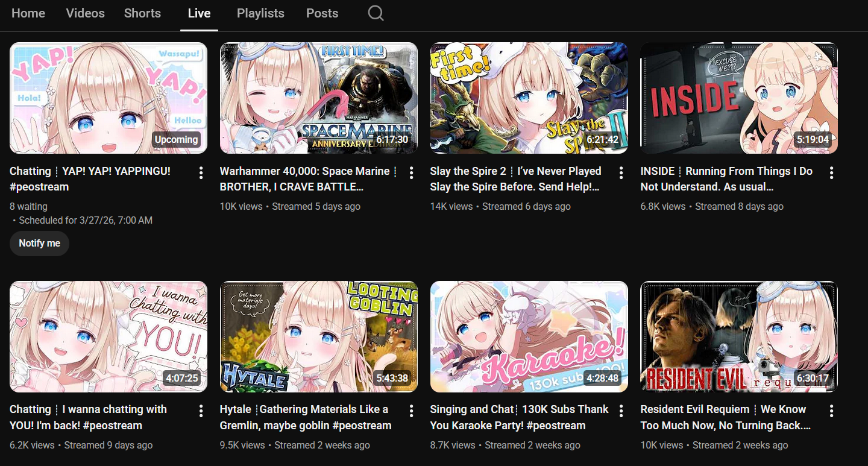Click the 4:28:48 duration badge
868x466 pixels.
[603, 378]
